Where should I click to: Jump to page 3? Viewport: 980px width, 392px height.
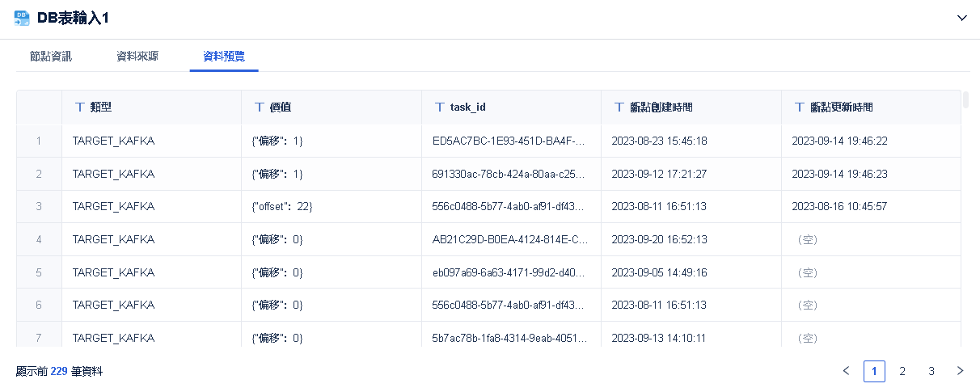(931, 371)
